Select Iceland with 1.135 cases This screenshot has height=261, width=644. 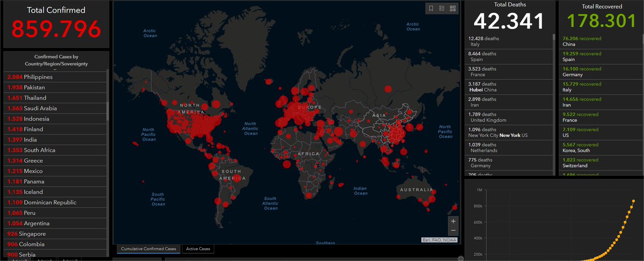(56, 192)
